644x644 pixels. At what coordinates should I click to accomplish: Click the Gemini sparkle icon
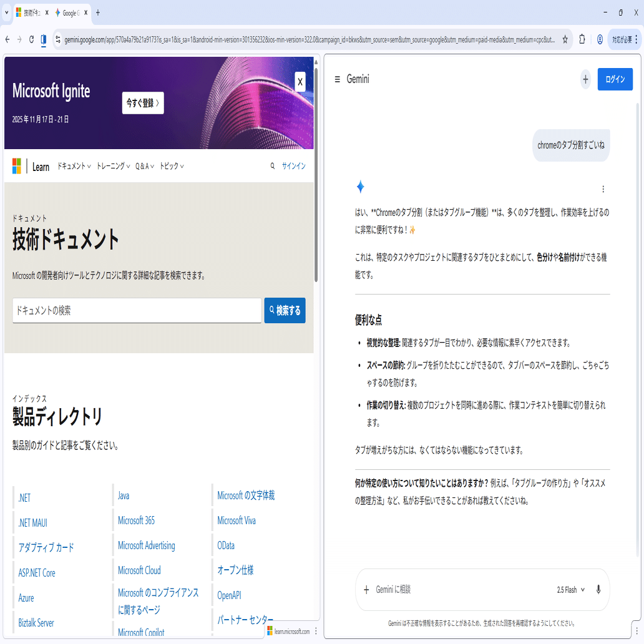[360, 187]
